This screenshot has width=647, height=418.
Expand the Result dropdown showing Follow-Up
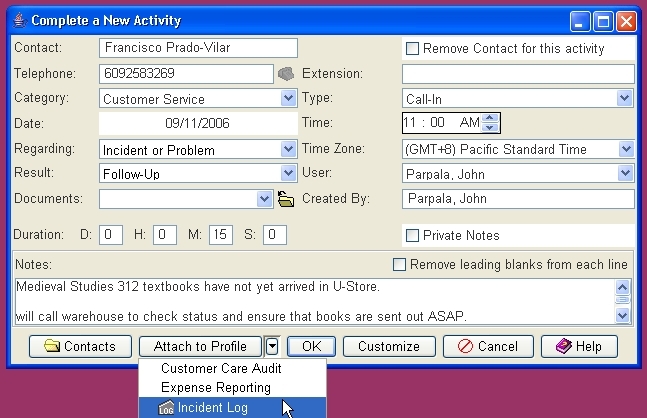pos(288,173)
